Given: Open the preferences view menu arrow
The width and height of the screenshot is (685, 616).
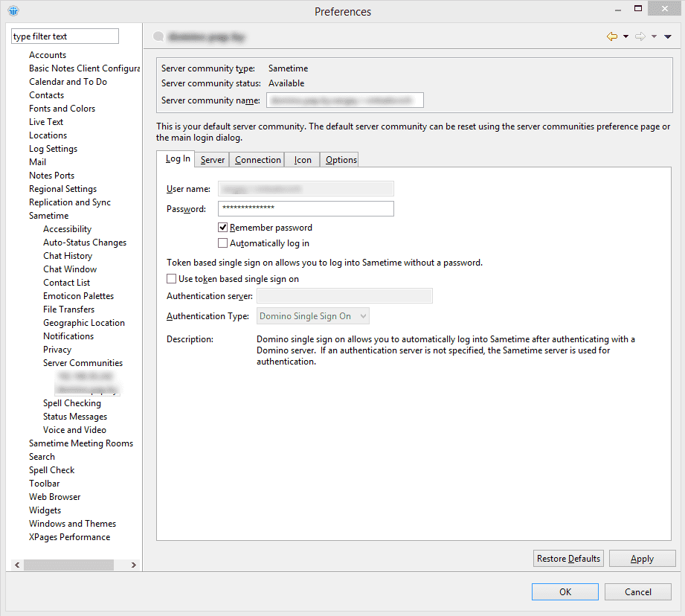Looking at the screenshot, I should click(x=668, y=36).
